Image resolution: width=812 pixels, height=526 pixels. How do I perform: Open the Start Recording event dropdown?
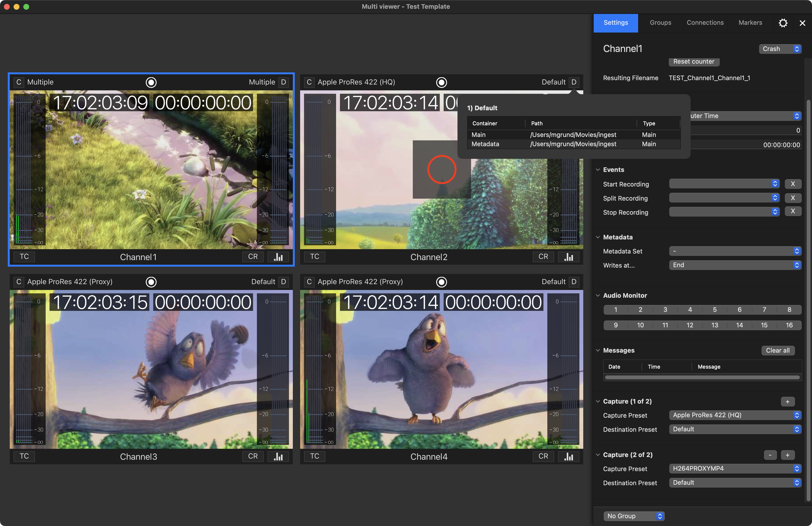[x=724, y=184]
